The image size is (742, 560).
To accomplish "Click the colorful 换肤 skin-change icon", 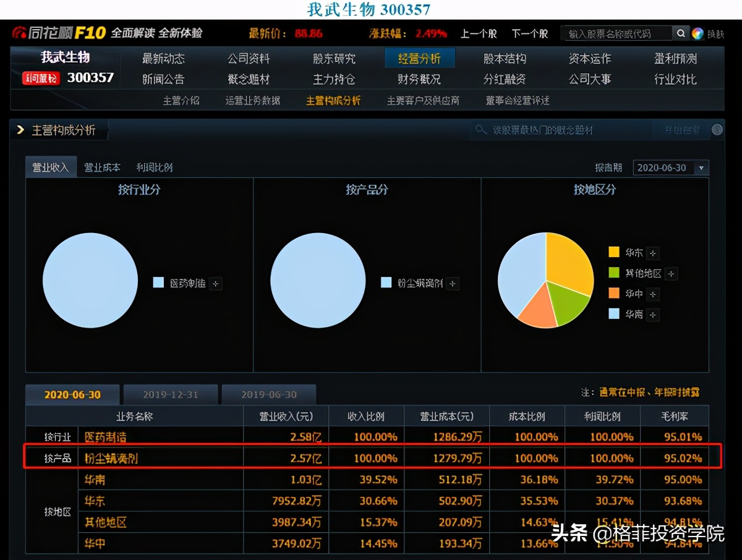I will 697,33.
